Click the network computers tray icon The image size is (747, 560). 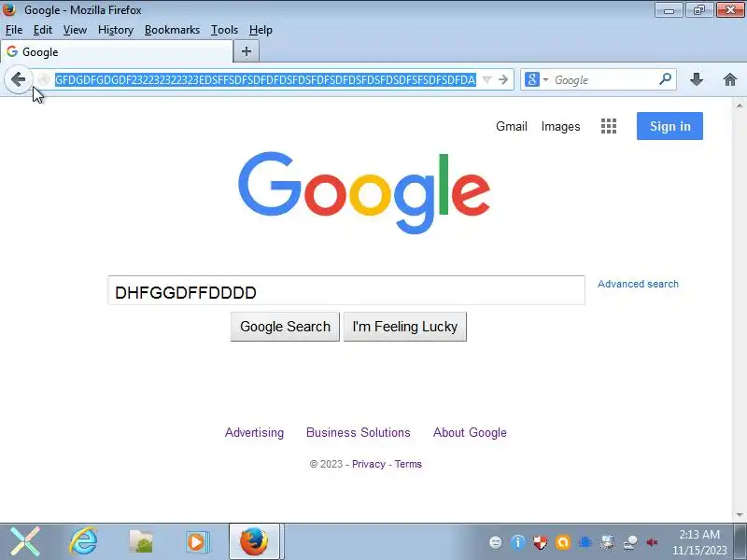608,542
